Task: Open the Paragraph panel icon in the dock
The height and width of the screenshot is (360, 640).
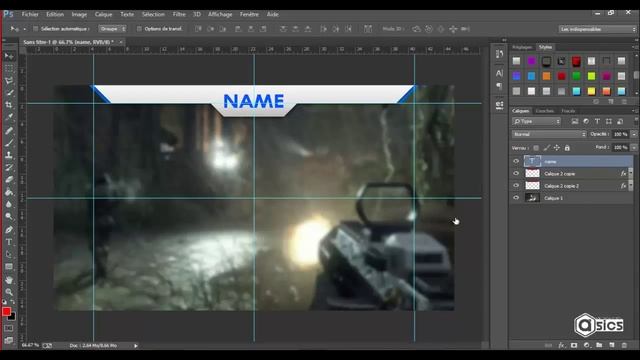Action: (x=499, y=86)
